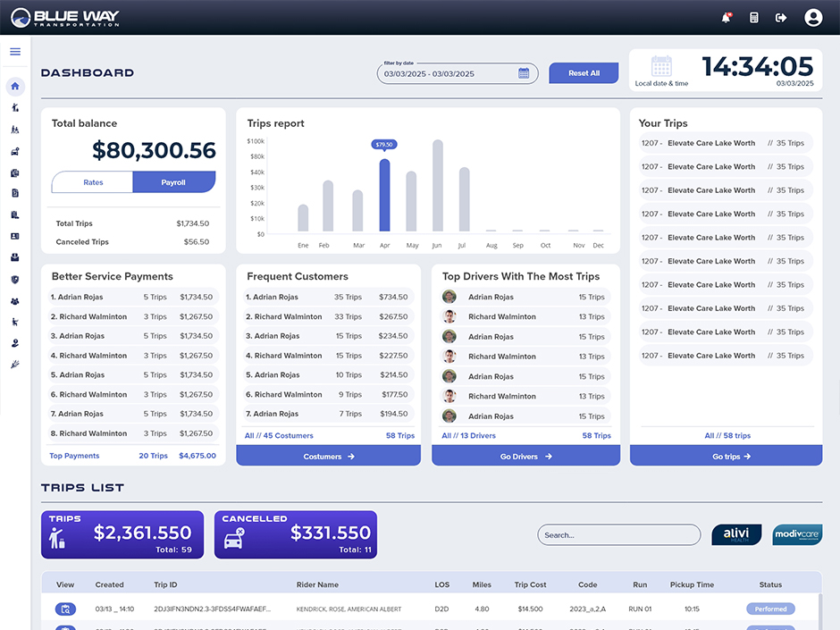
Task: Expand the hamburger sidebar menu
Action: click(15, 52)
